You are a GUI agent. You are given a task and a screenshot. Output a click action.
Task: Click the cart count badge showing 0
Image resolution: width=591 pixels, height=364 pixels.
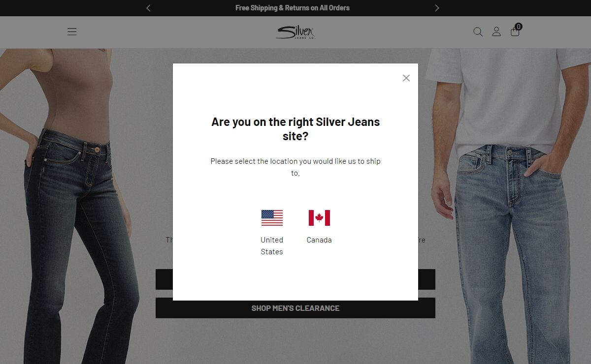click(519, 27)
